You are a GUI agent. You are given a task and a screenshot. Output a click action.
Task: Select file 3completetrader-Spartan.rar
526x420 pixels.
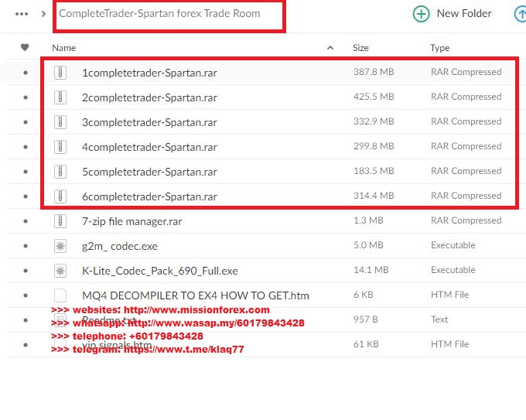click(149, 122)
